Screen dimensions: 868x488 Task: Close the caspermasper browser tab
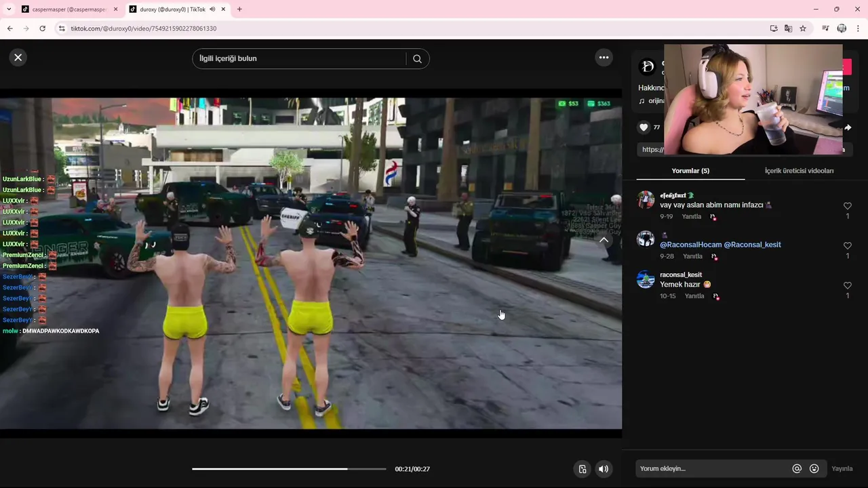click(x=115, y=9)
